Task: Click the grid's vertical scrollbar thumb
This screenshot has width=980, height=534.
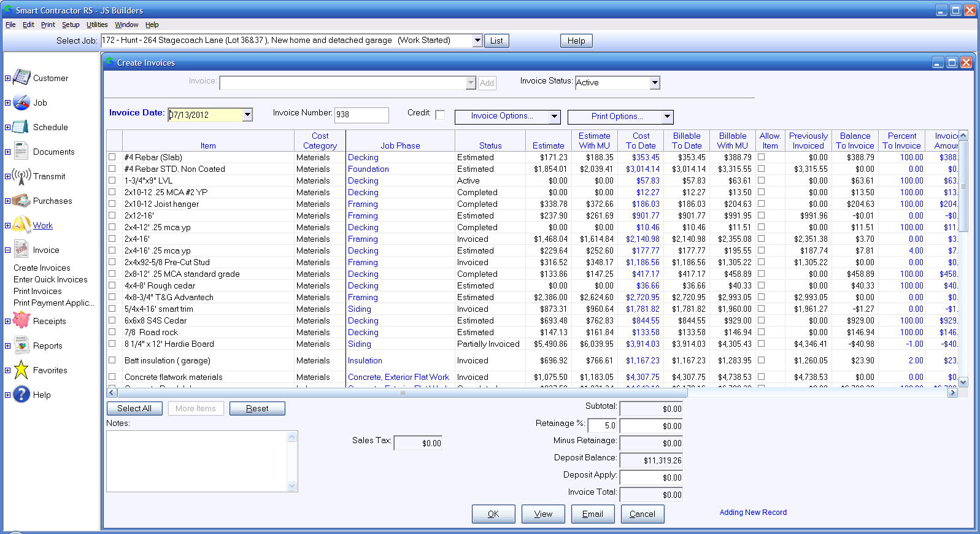Action: click(963, 186)
